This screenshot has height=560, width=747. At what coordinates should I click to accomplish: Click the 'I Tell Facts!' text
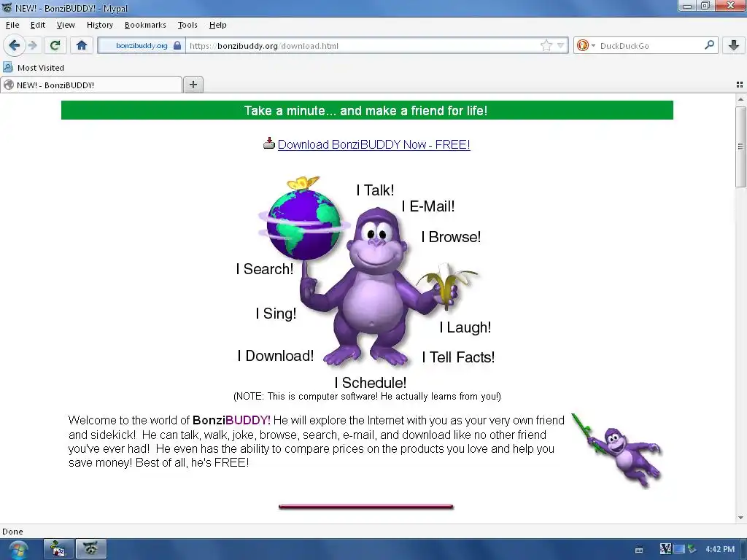[x=458, y=357]
